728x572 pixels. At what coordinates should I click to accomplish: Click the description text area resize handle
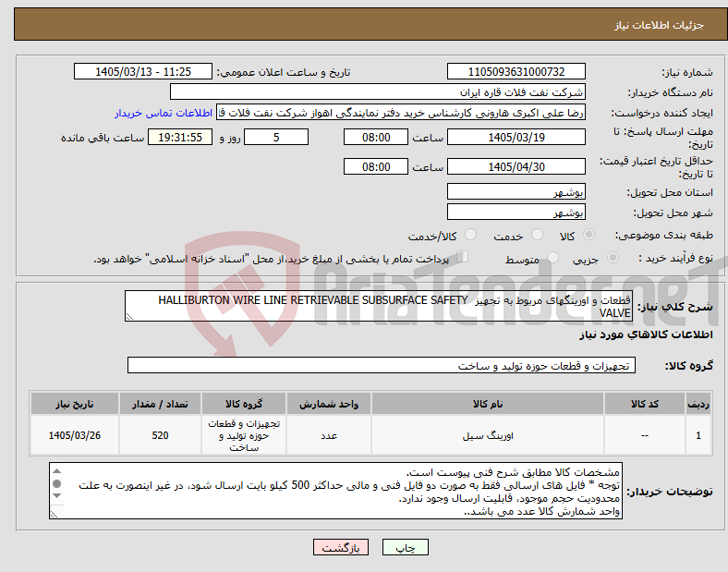(129, 317)
